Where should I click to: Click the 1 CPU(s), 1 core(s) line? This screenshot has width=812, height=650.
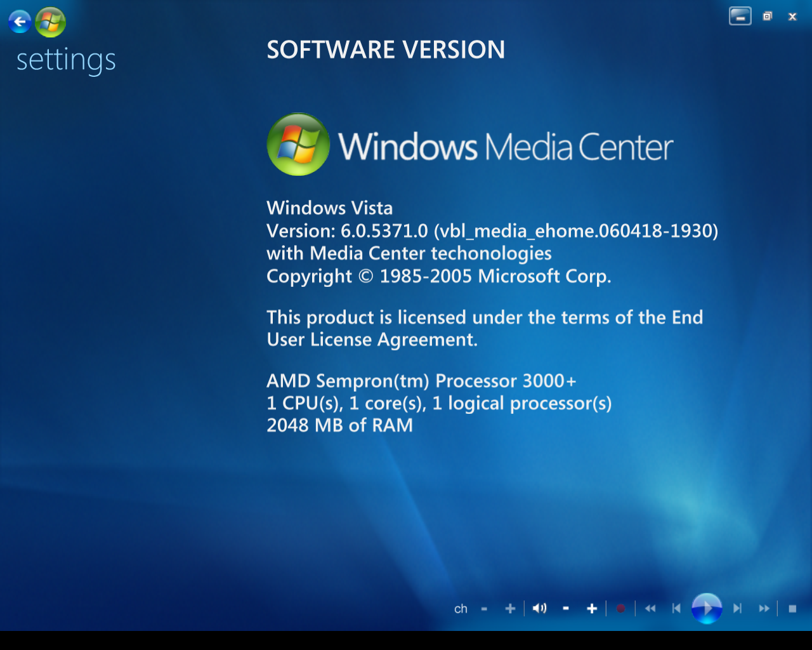439,404
